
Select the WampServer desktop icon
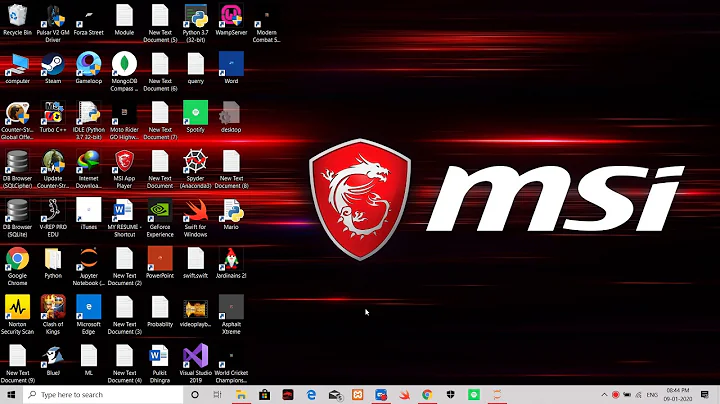click(231, 20)
